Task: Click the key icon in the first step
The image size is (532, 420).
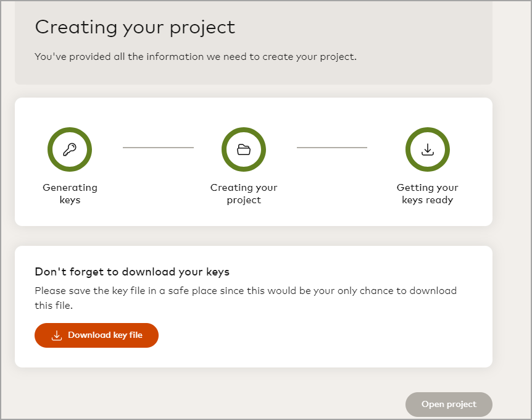Action: tap(70, 149)
